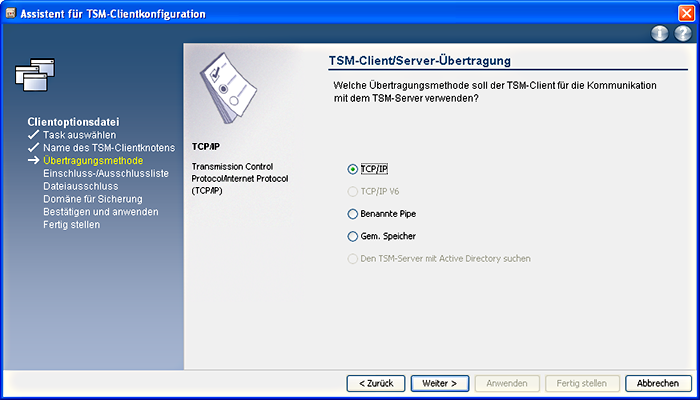The height and width of the screenshot is (400, 700).
Task: Open Name des TSM-Clientknotens step
Action: [x=101, y=147]
